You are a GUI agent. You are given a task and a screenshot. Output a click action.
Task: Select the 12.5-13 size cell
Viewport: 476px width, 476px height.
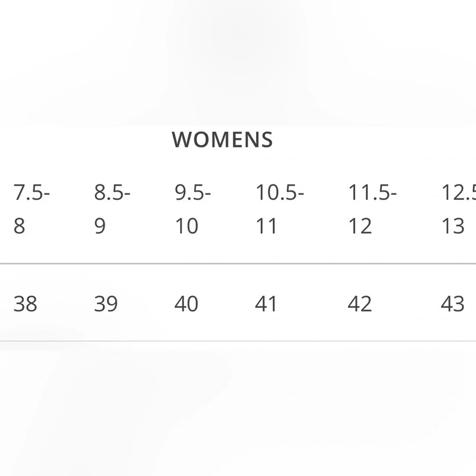coord(458,209)
